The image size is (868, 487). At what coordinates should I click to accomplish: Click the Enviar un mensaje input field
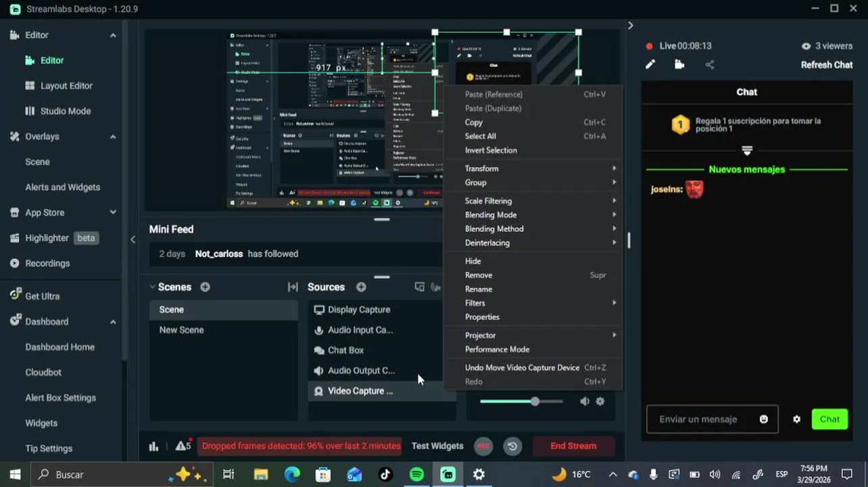click(x=713, y=419)
